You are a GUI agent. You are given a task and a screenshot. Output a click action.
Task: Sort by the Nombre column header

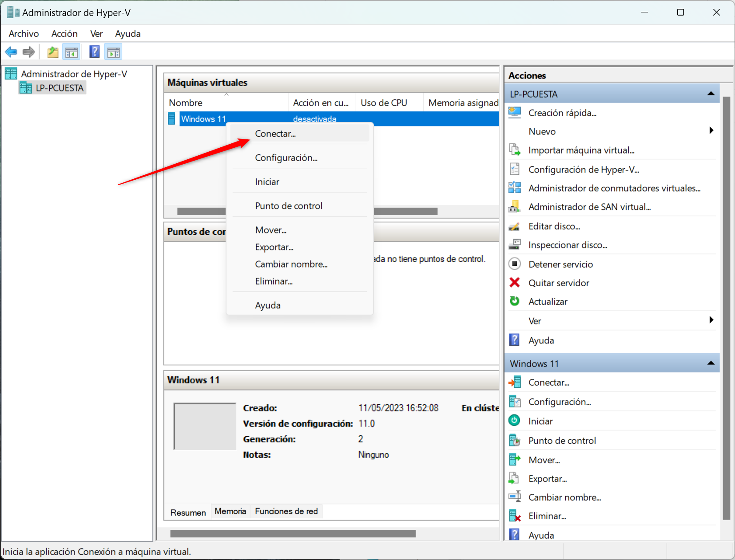[x=226, y=103]
